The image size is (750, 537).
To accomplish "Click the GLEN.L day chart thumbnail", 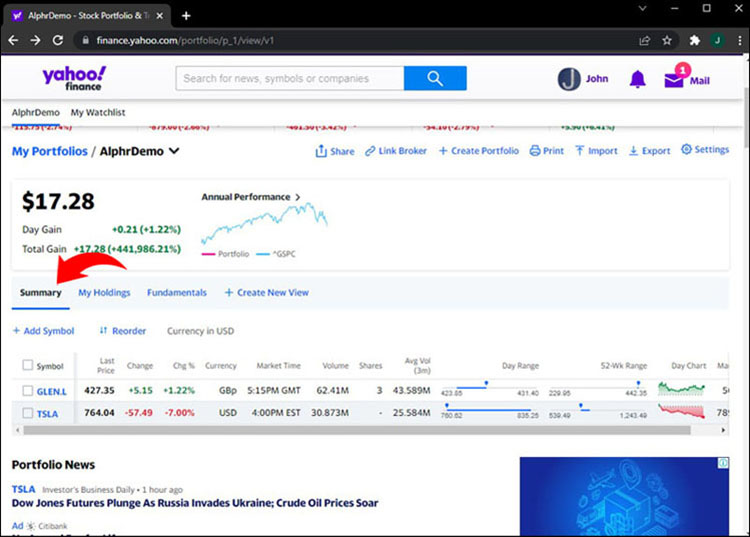I will (x=681, y=388).
